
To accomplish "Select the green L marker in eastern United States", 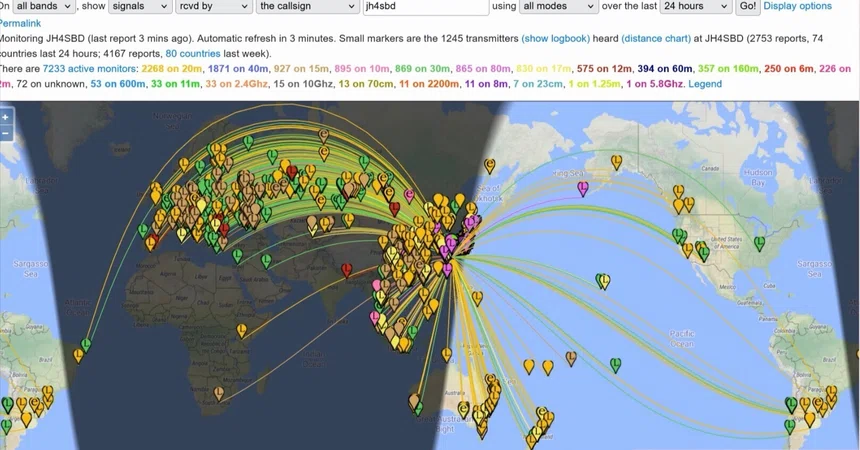I will [760, 243].
